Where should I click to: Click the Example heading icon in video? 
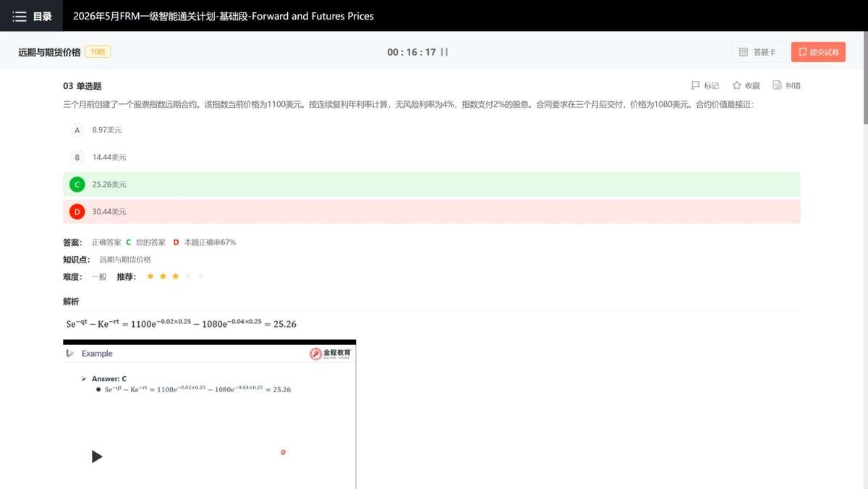click(69, 354)
